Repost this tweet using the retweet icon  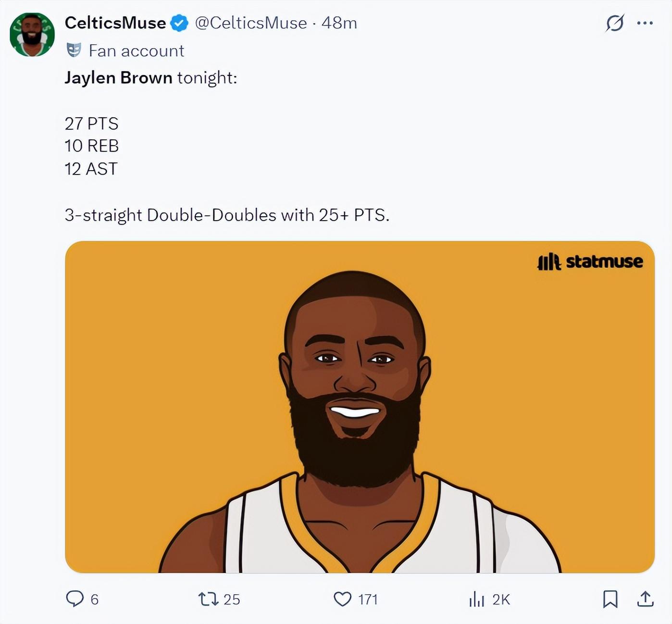pyautogui.click(x=208, y=599)
